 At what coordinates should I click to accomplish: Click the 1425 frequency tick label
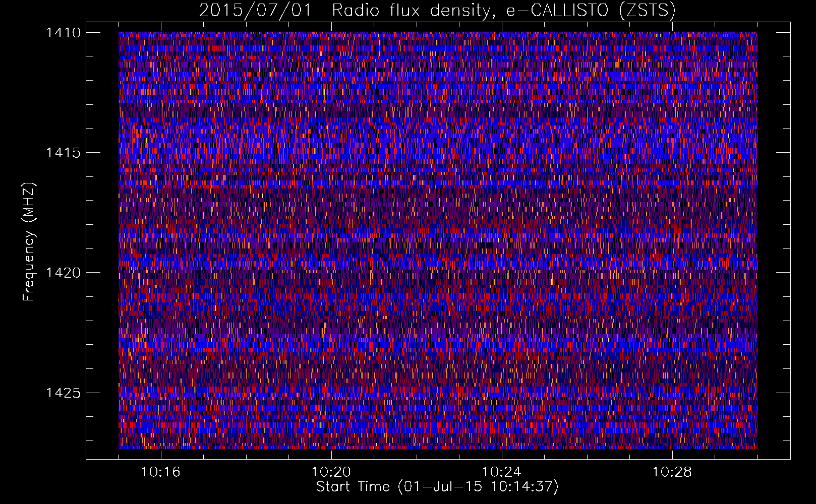tap(63, 393)
